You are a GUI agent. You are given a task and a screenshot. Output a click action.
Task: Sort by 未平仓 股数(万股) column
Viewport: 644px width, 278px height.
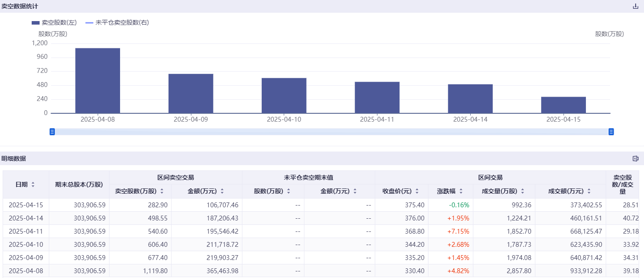pyautogui.click(x=289, y=191)
